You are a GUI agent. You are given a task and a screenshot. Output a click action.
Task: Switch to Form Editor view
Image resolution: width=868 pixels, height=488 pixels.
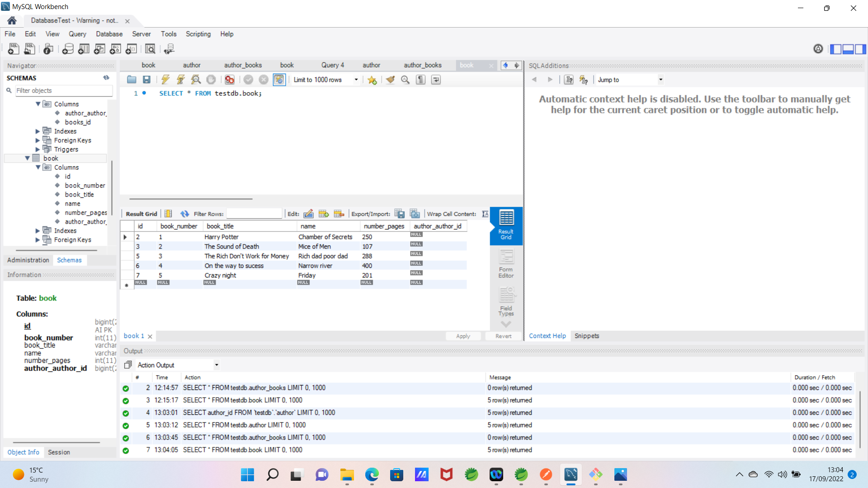click(x=506, y=264)
